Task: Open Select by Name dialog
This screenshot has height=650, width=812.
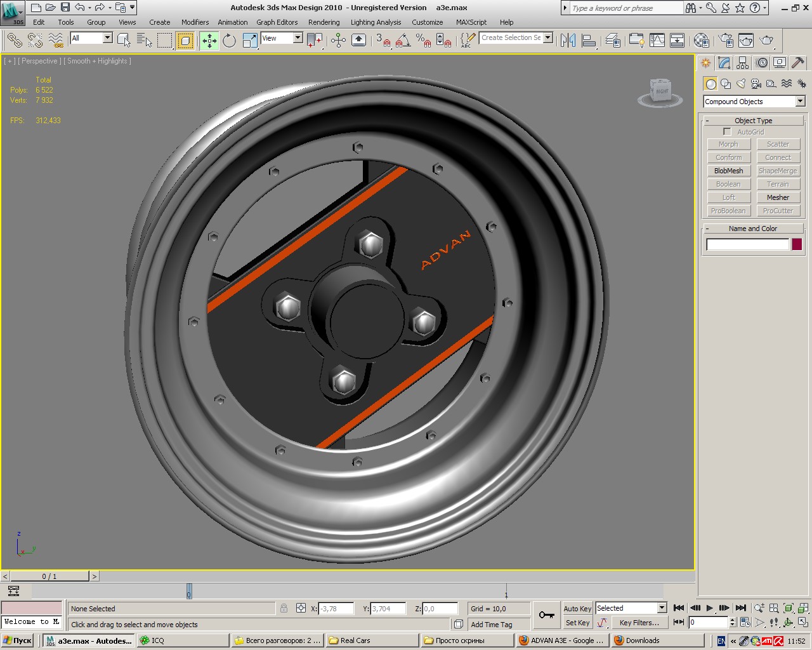Action: click(145, 41)
